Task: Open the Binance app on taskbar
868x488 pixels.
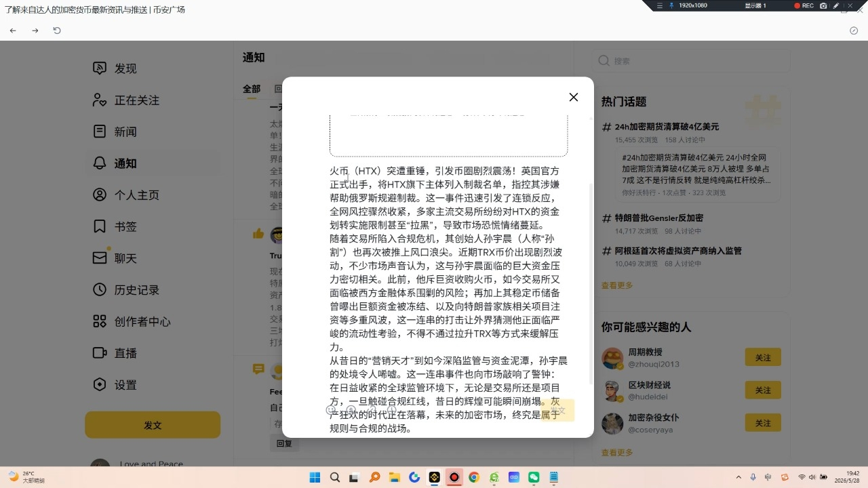Action: pos(434,477)
